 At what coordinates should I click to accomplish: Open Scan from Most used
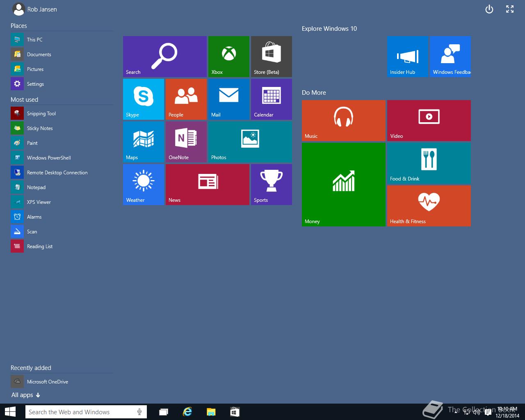click(x=62, y=232)
